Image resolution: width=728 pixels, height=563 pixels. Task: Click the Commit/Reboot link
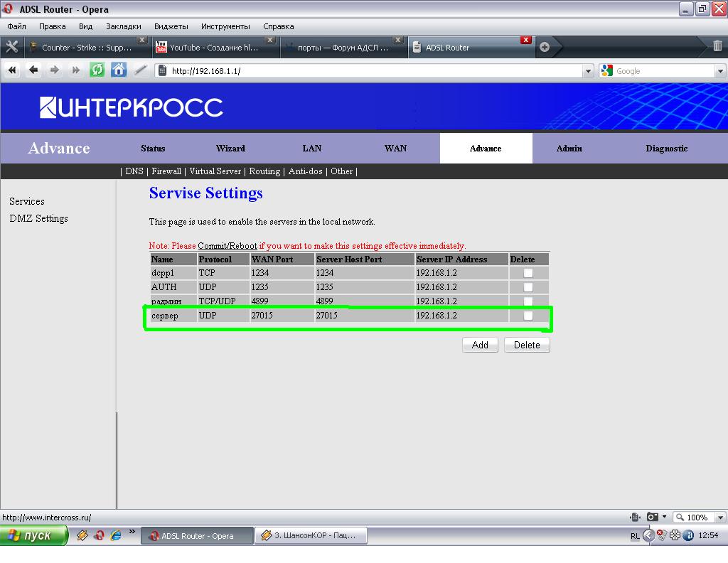point(227,246)
